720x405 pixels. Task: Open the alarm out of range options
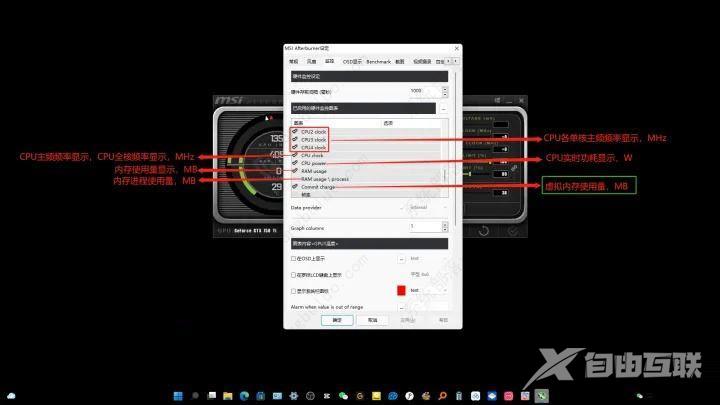pyautogui.click(x=401, y=307)
